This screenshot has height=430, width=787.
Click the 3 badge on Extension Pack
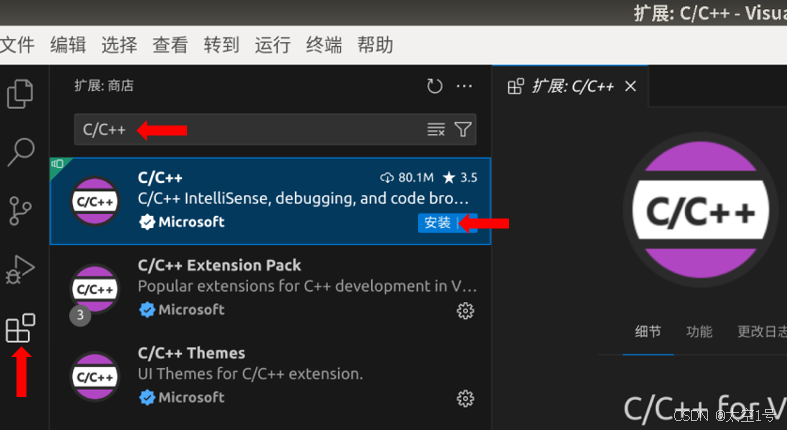[x=80, y=316]
